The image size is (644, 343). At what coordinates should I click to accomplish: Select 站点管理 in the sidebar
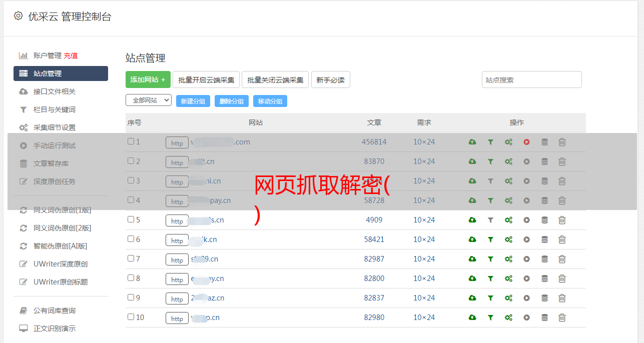(x=61, y=73)
